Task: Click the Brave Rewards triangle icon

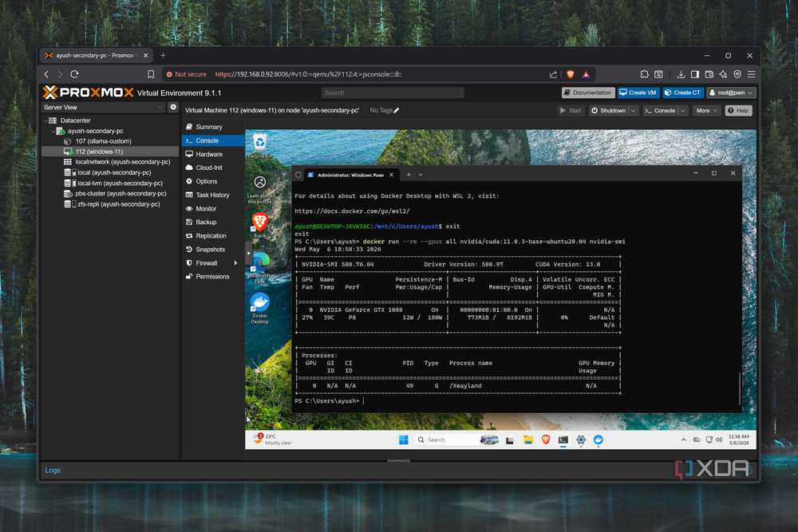Action: (587, 74)
